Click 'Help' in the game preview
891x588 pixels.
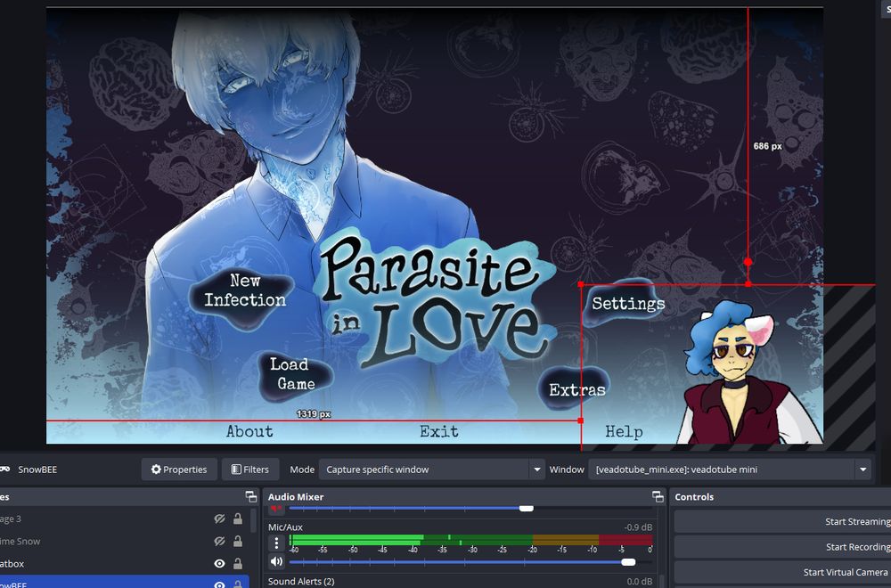click(624, 432)
